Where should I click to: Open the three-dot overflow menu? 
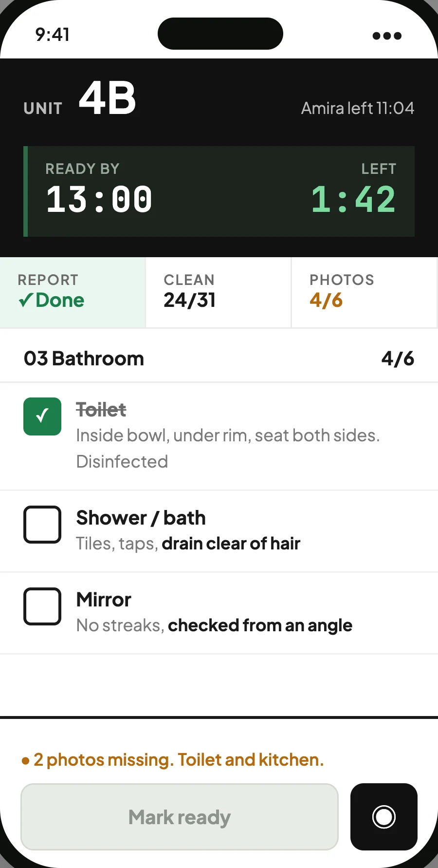point(387,36)
